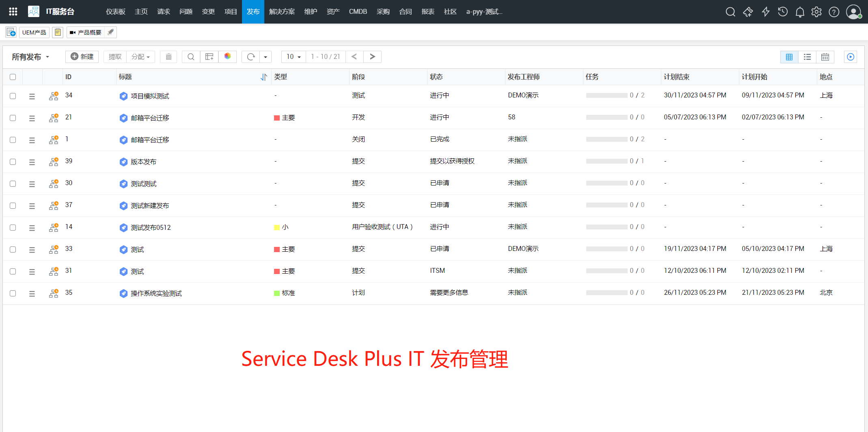Screen dimensions: 868x432
Task: Open the user profile avatar
Action: click(853, 12)
